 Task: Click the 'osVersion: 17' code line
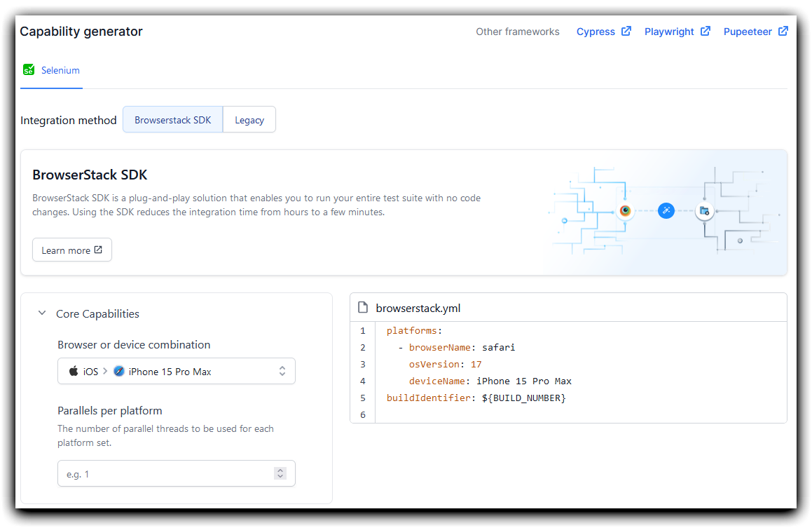coord(445,364)
